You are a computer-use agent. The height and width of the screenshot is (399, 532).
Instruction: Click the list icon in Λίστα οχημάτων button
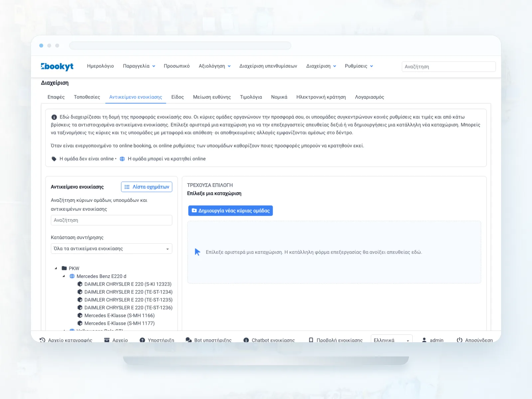pyautogui.click(x=127, y=187)
